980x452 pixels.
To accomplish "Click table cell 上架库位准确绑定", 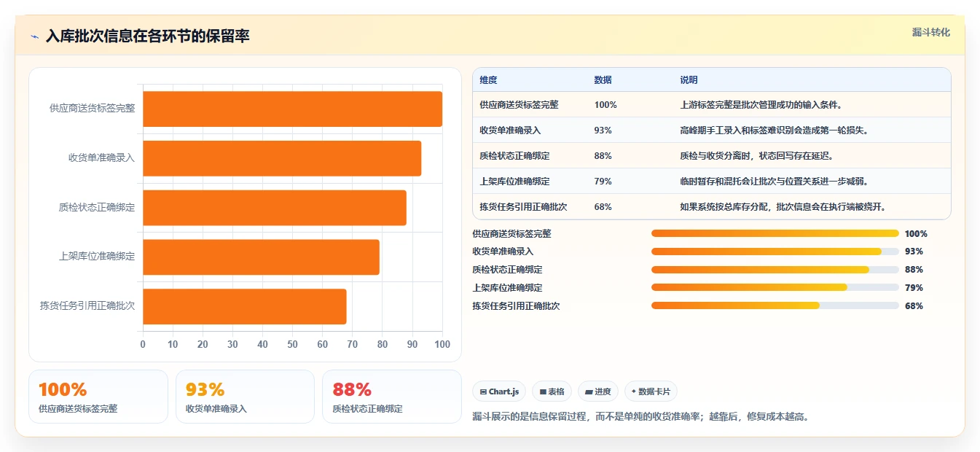I will (x=514, y=182).
